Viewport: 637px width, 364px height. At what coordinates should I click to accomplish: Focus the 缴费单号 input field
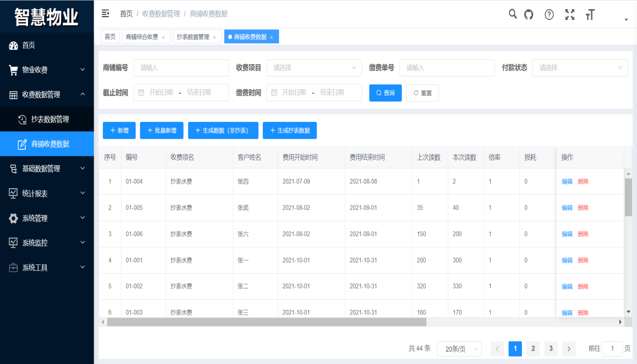[447, 68]
